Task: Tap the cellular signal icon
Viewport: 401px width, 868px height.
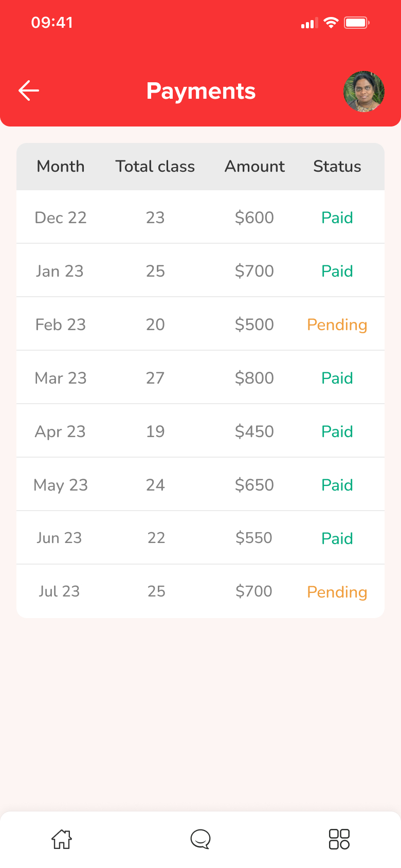Action: (308, 24)
